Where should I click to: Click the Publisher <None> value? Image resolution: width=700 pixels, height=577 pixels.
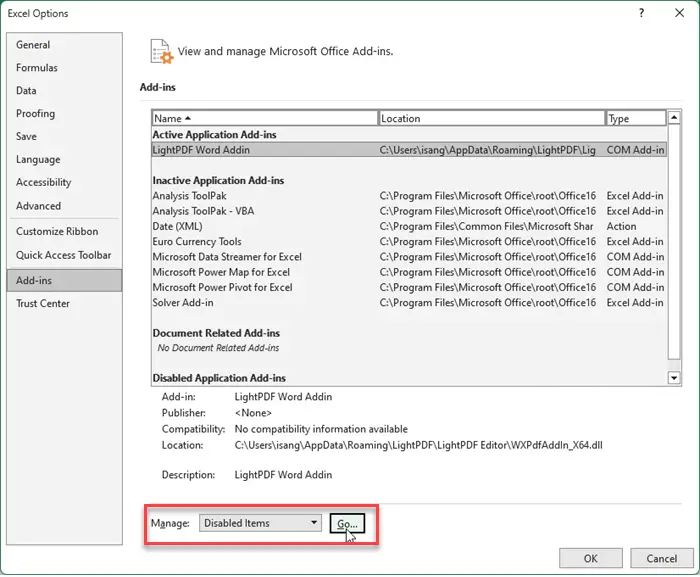coord(253,413)
